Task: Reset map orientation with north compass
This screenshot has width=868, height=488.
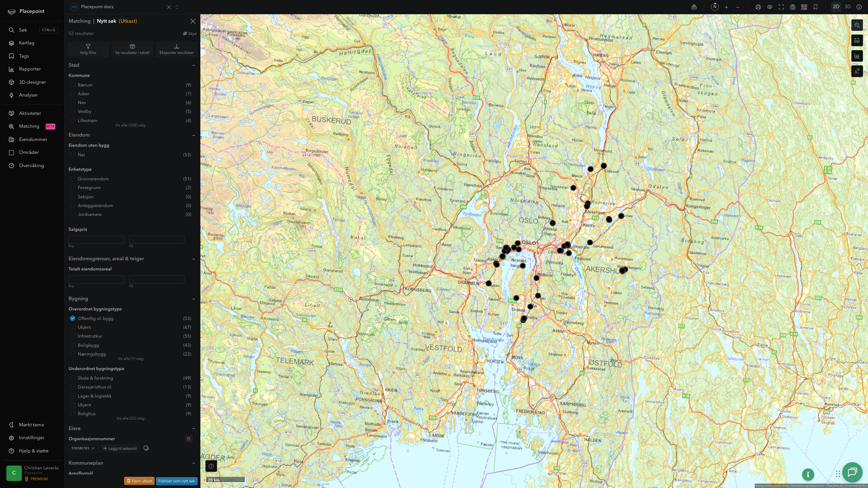Action: pyautogui.click(x=715, y=7)
